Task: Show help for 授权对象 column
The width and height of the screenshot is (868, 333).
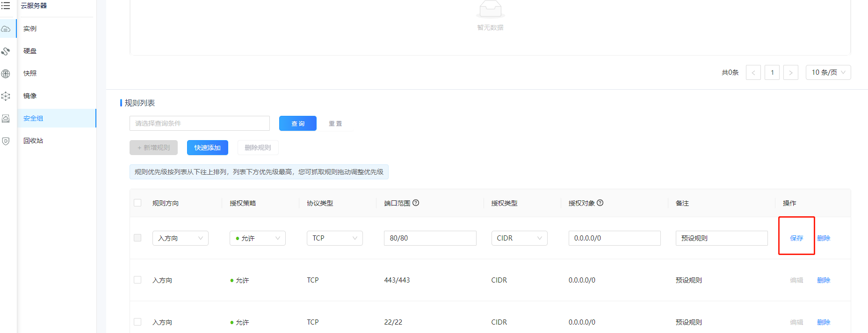Action: click(x=600, y=203)
